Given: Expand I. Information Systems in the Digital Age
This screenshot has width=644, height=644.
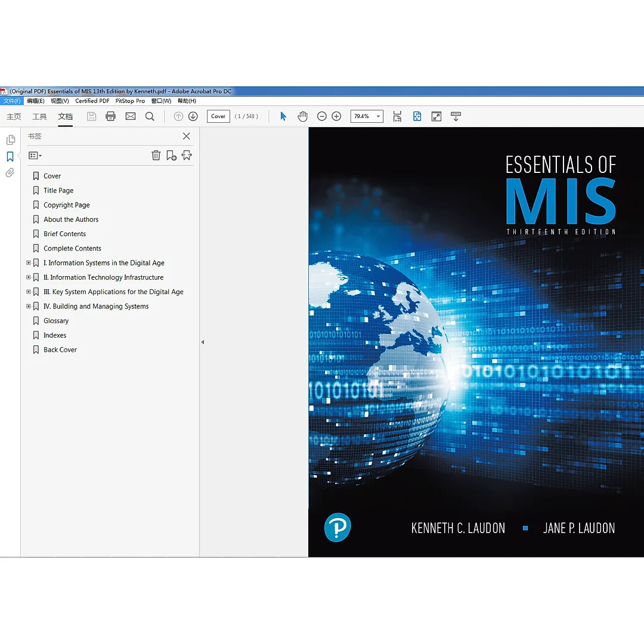Looking at the screenshot, I should (29, 262).
